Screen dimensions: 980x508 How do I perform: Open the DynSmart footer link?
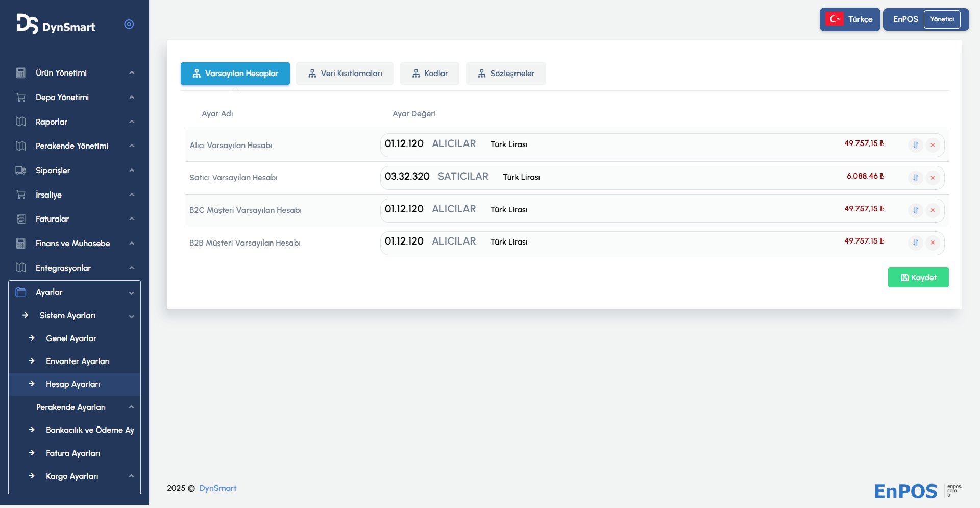click(x=217, y=488)
